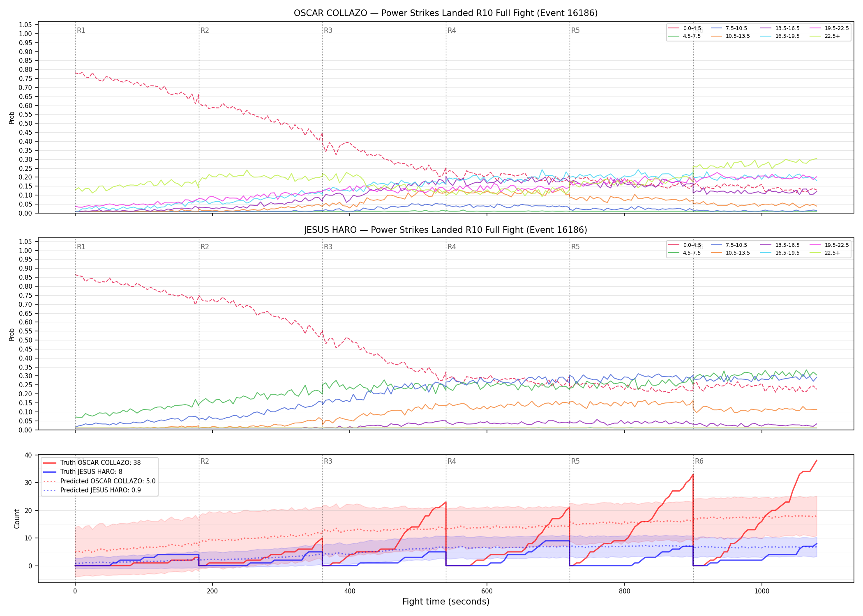863x616 pixels.
Task: Click 0.50 y-tick of Jesus Haro chart
Action: (x=25, y=340)
